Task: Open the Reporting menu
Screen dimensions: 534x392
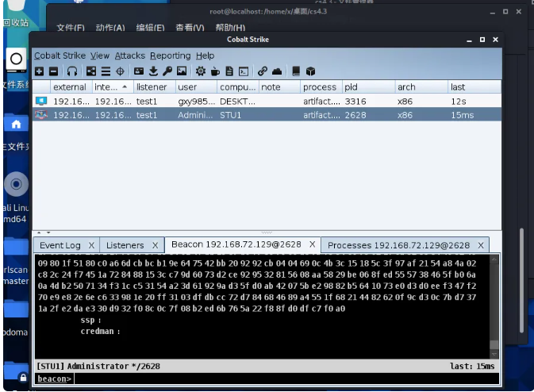Action: click(171, 56)
